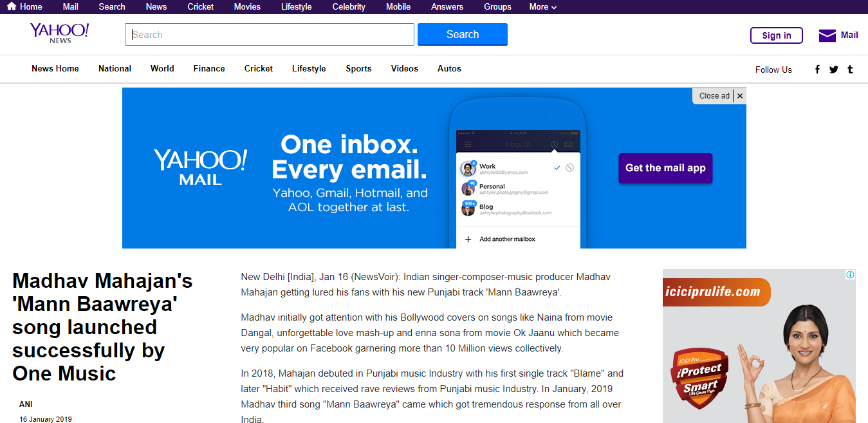
Task: Follow Yahoo News on Twitter icon
Action: point(834,70)
